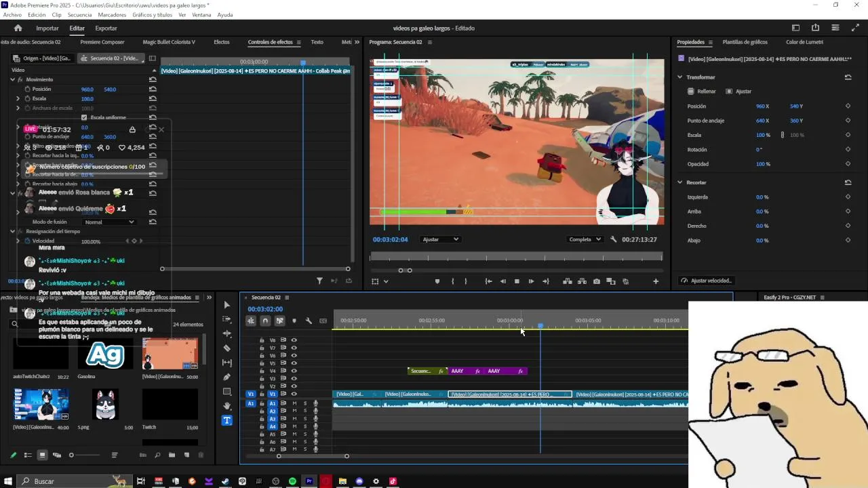
Task: Toggle Posición keyframe diamond in Propiedades
Action: (848, 106)
